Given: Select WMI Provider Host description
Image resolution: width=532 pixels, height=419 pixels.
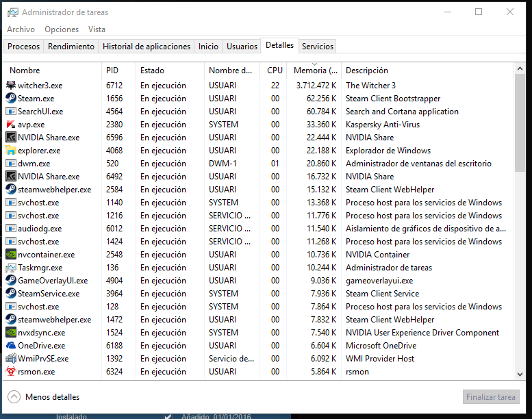Looking at the screenshot, I should point(380,358).
